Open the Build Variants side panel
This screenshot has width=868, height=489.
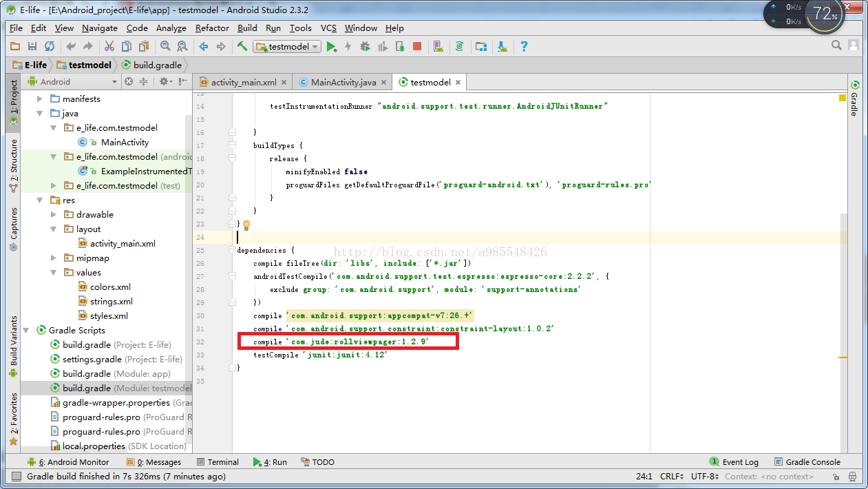13,346
